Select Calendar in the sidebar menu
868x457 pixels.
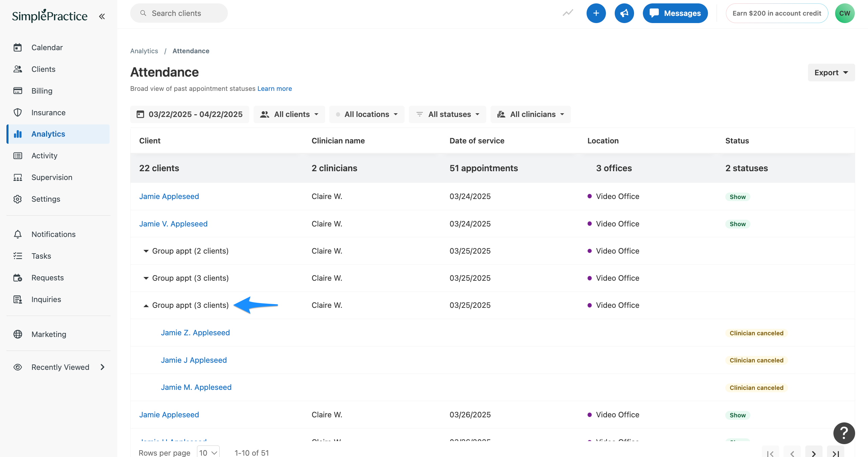[x=58, y=47]
